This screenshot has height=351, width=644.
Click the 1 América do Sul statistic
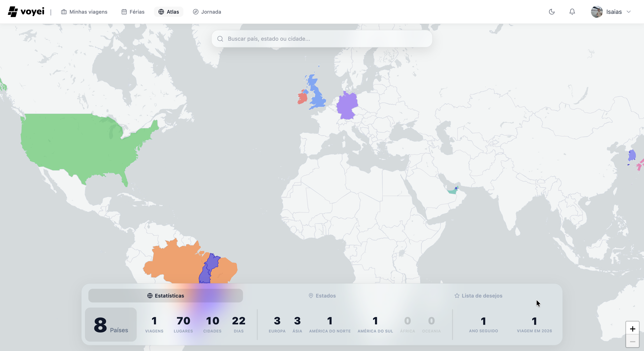375,325
